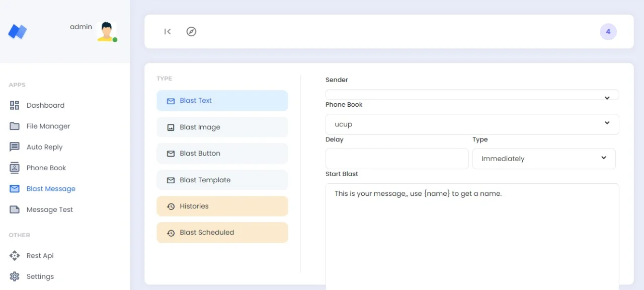The image size is (644, 290).
Task: Open the Phone Book page
Action: click(46, 168)
